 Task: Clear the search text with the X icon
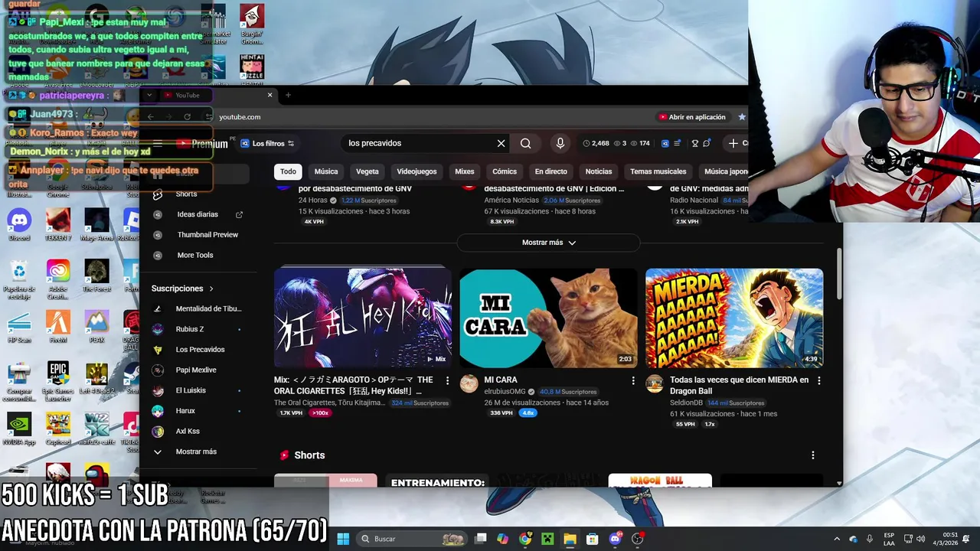[x=501, y=143]
